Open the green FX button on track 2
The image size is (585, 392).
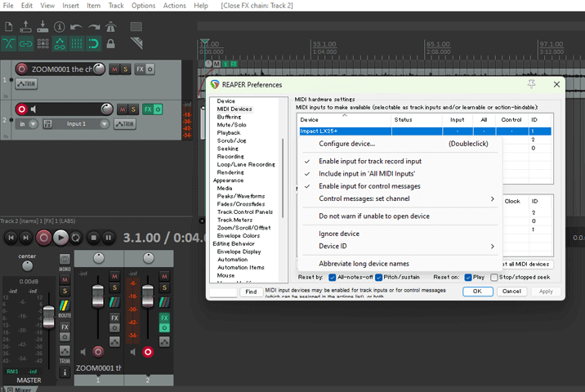(148, 109)
